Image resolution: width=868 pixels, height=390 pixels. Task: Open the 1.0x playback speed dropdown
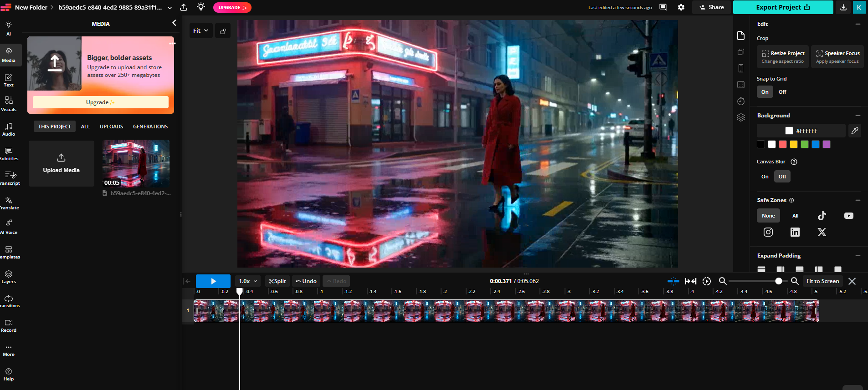point(248,281)
